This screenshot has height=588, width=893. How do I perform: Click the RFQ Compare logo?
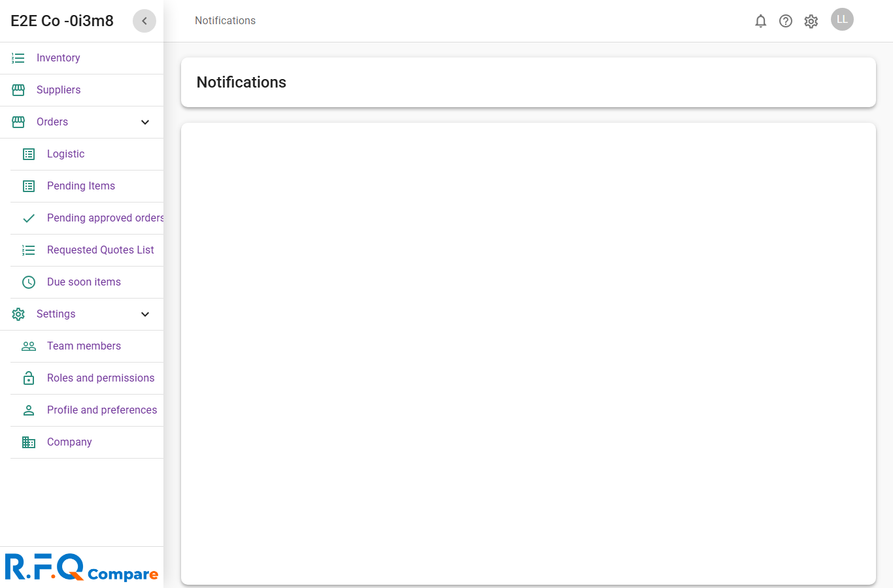click(82, 567)
